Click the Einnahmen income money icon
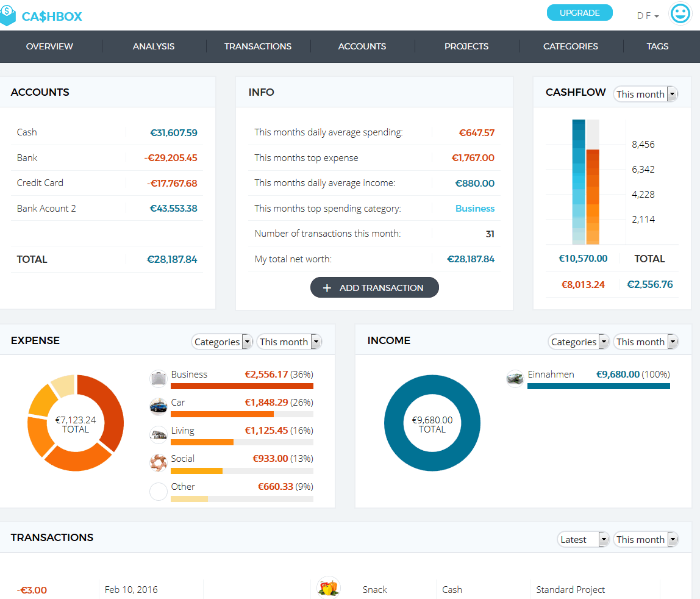700x599 pixels. [515, 378]
